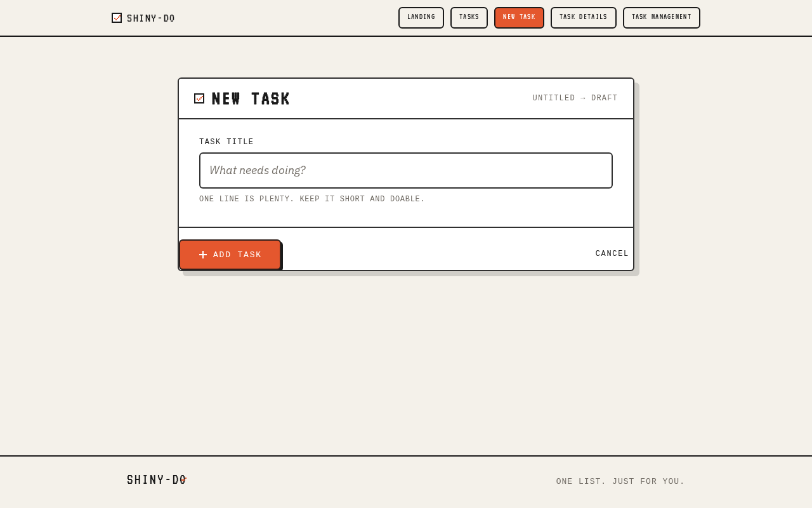Screen dimensions: 812x508
Task: Go to the Tasks tab
Action: [469, 18]
